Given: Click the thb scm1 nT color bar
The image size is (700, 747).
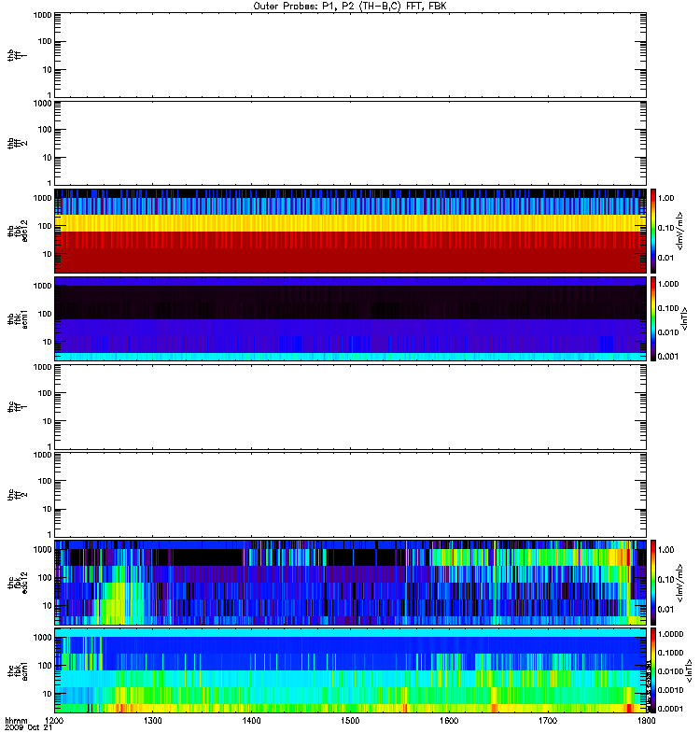Looking at the screenshot, I should pos(653,318).
